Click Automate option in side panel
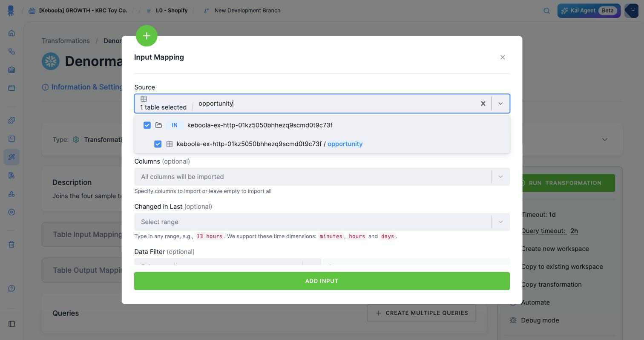 tap(535, 303)
